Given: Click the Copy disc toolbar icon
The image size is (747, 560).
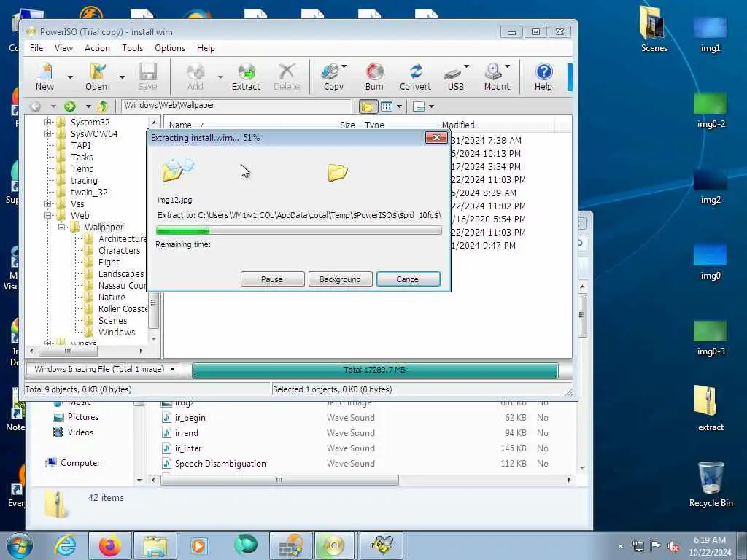Looking at the screenshot, I should coord(333,77).
